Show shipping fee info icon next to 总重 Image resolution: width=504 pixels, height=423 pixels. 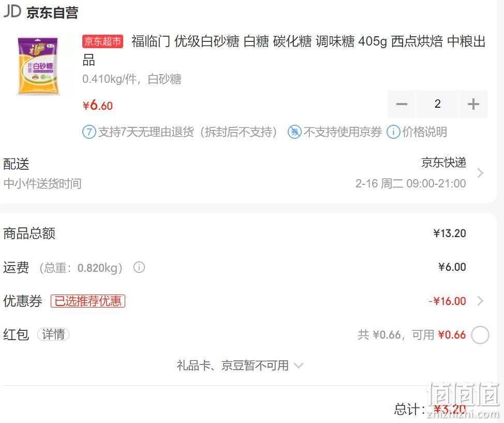(x=139, y=267)
